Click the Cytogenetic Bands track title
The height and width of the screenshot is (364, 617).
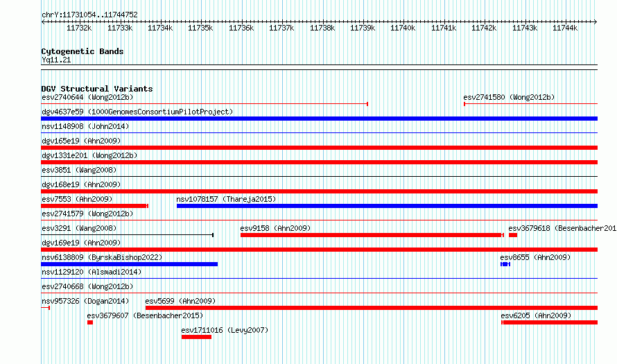pos(82,51)
